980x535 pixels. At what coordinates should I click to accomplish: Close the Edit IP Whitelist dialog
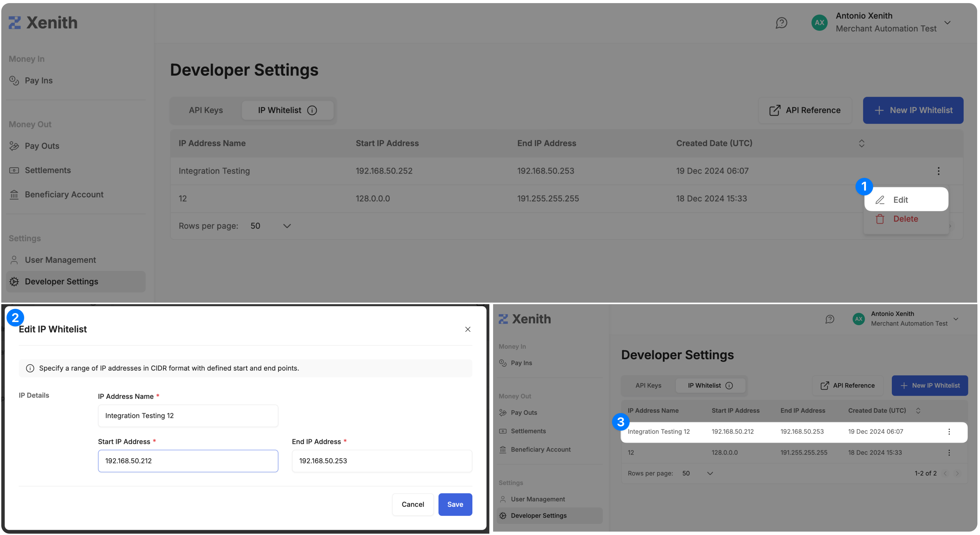click(468, 329)
